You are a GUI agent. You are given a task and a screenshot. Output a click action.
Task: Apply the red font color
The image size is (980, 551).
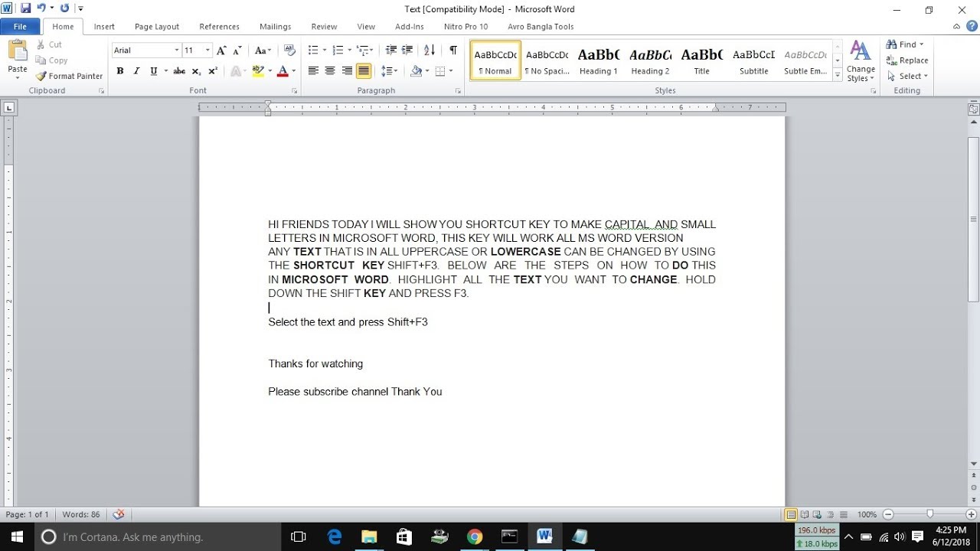pyautogui.click(x=282, y=71)
